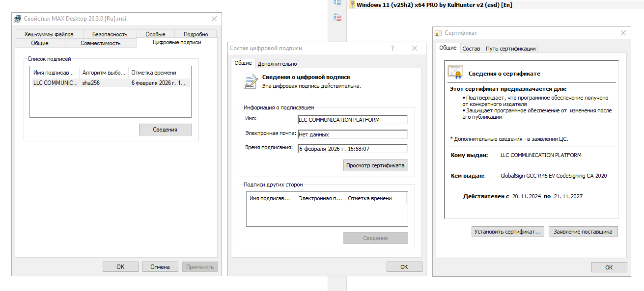Close the Свойства properties window
644x291 pixels.
pos(214,19)
